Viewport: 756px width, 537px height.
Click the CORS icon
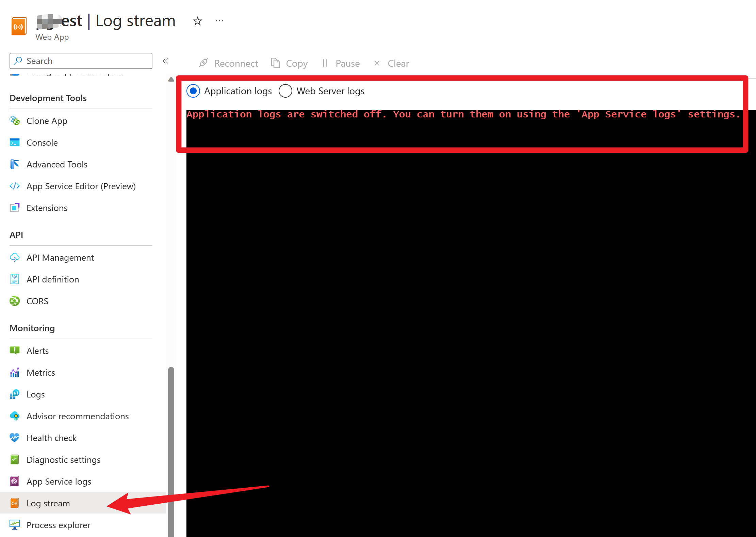coord(15,301)
